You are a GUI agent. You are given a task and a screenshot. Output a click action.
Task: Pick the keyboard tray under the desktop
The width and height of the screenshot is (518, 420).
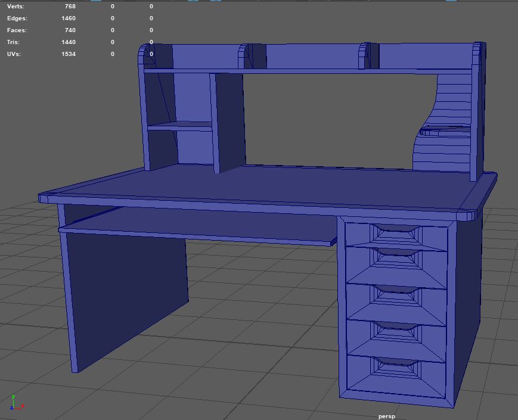coord(198,228)
